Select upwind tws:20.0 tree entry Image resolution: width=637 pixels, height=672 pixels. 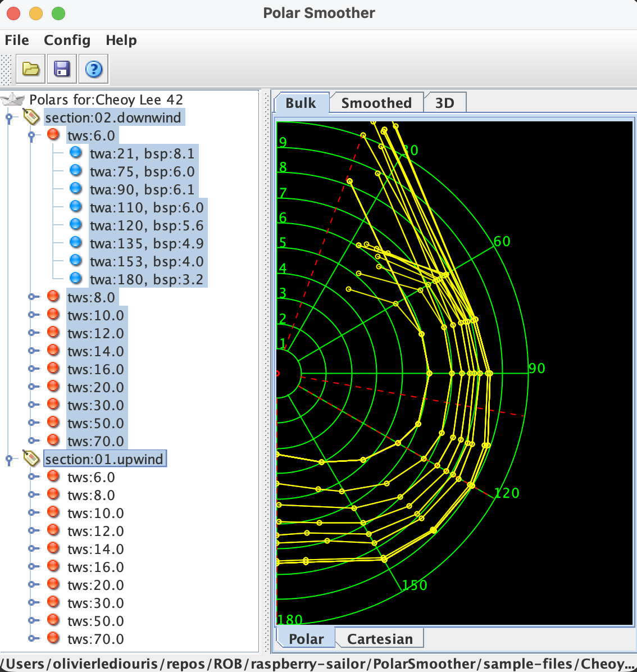coord(95,585)
